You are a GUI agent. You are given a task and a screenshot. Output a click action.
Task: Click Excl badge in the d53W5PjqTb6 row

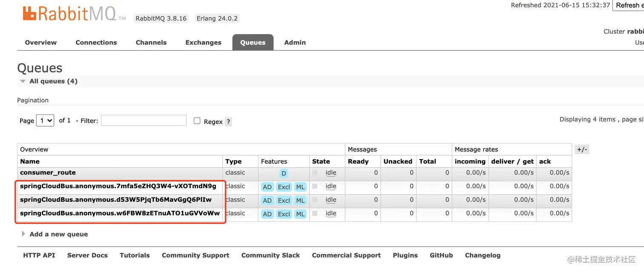point(284,200)
